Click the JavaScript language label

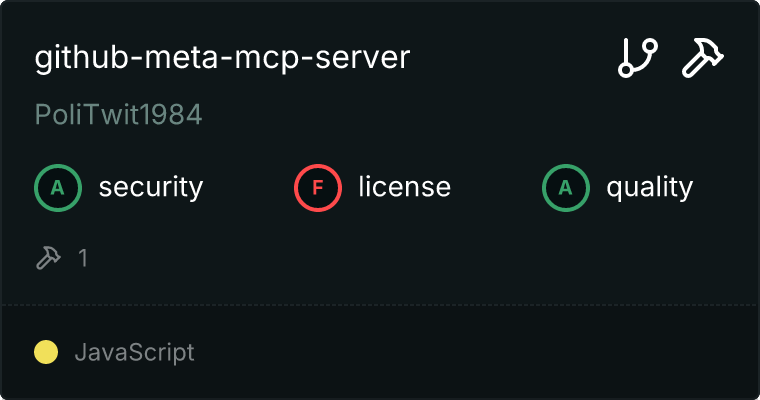[x=134, y=352]
